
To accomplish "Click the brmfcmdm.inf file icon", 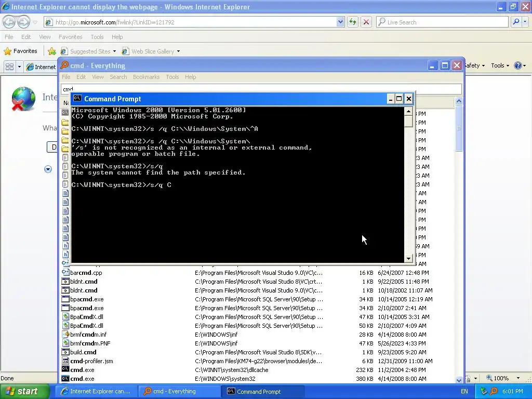I will click(x=65, y=334).
